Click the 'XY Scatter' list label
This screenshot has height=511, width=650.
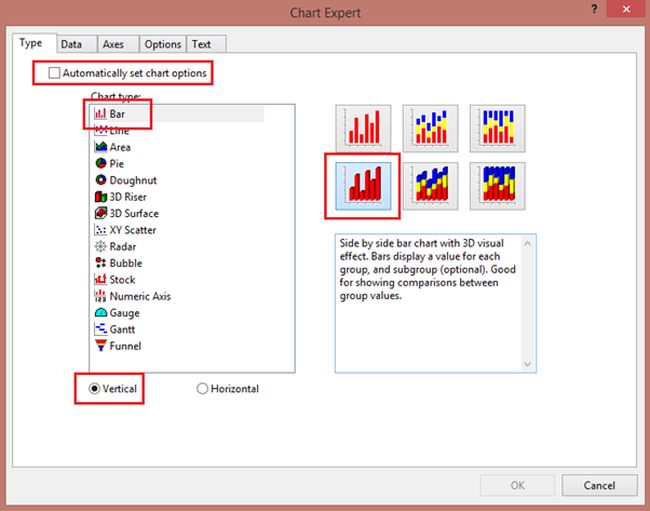click(133, 230)
